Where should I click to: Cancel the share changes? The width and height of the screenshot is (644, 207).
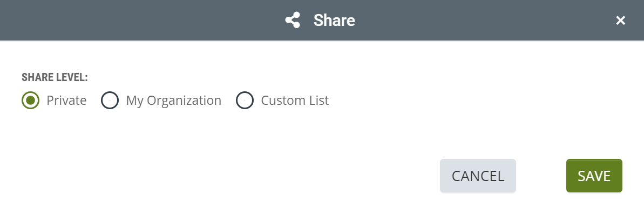[478, 176]
